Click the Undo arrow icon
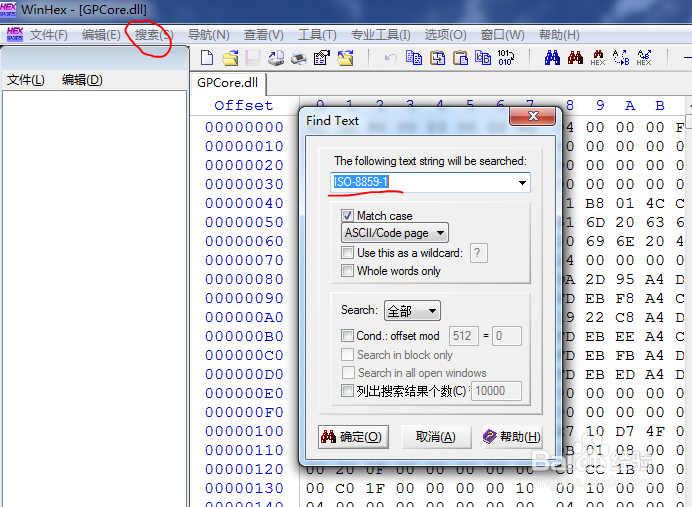 coord(391,58)
